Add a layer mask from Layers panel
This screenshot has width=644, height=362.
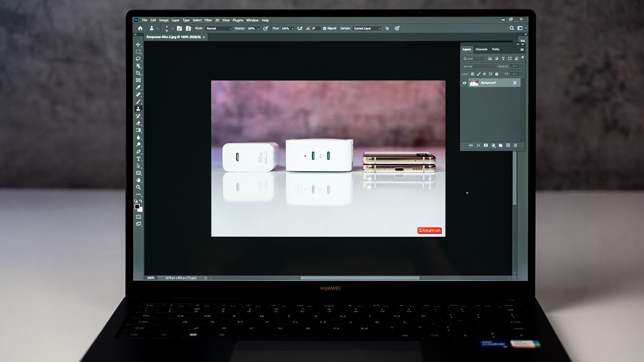click(x=486, y=145)
